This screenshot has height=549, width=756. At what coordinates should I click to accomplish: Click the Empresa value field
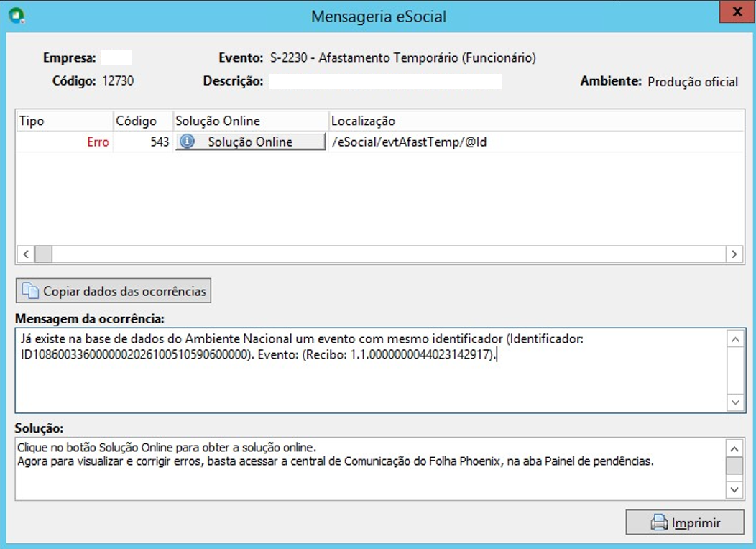[116, 57]
